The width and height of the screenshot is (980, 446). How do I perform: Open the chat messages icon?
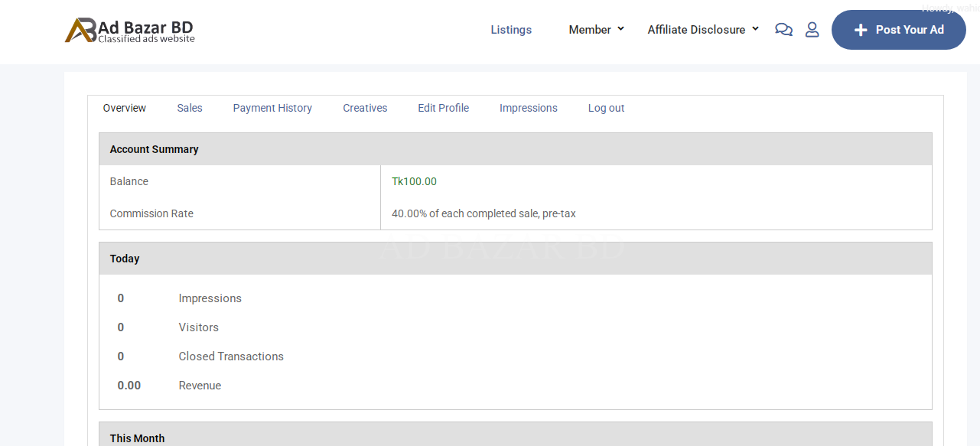[783, 30]
